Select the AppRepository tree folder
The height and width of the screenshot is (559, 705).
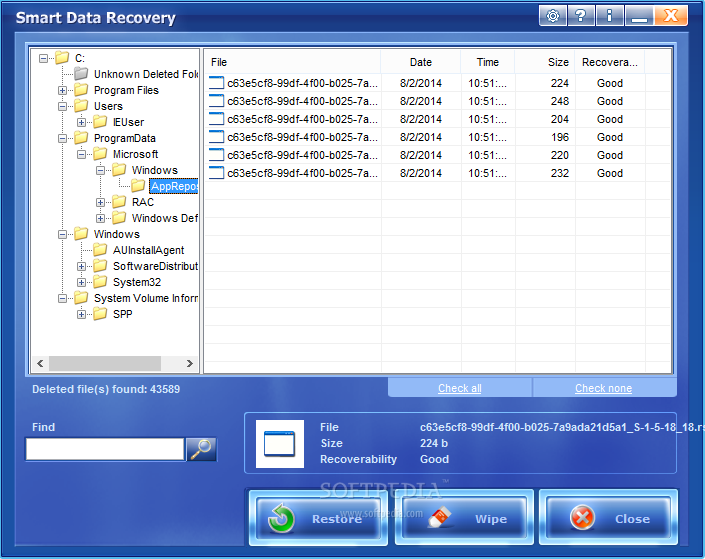pos(174,186)
